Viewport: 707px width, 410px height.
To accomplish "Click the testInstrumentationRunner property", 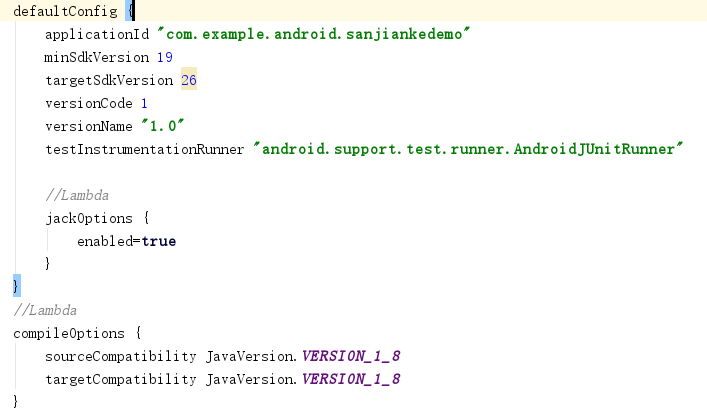I will [x=144, y=149].
